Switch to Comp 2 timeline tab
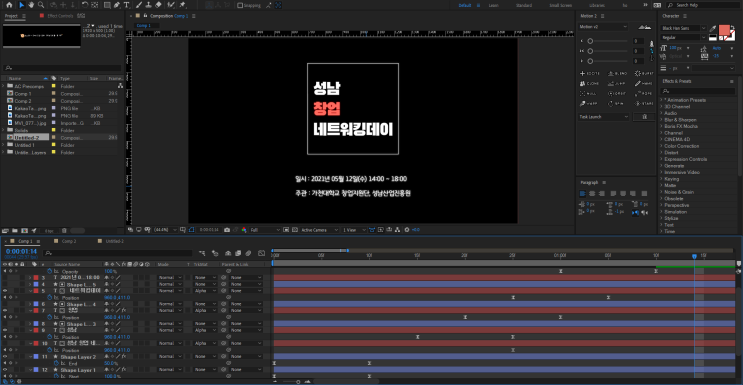This screenshot has height=385, width=743. 69,241
